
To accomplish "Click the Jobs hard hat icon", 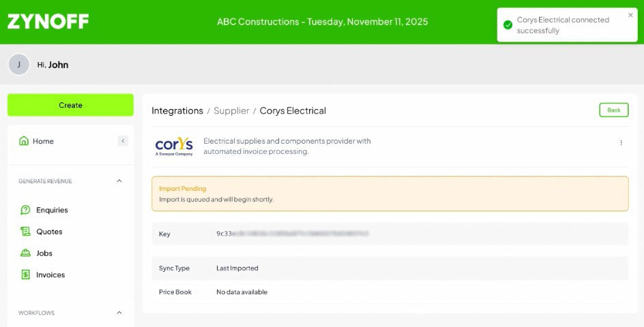I will (x=25, y=253).
